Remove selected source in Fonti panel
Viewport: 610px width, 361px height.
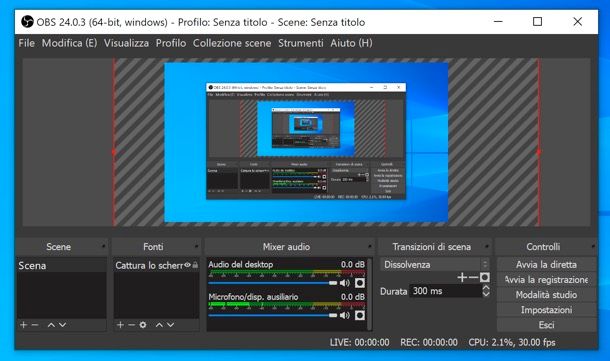[131, 324]
